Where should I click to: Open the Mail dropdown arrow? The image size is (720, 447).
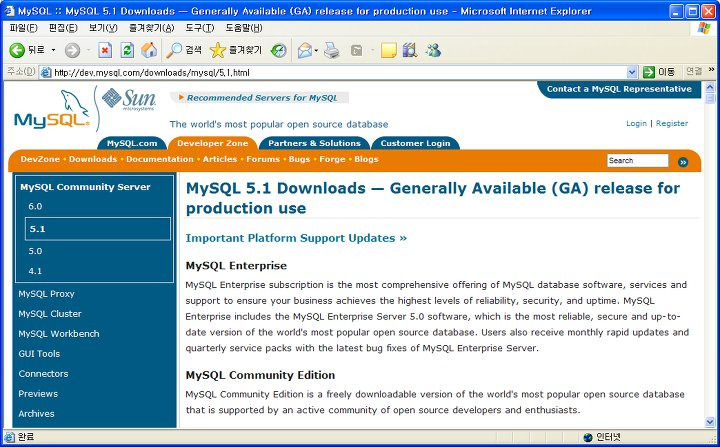(316, 50)
